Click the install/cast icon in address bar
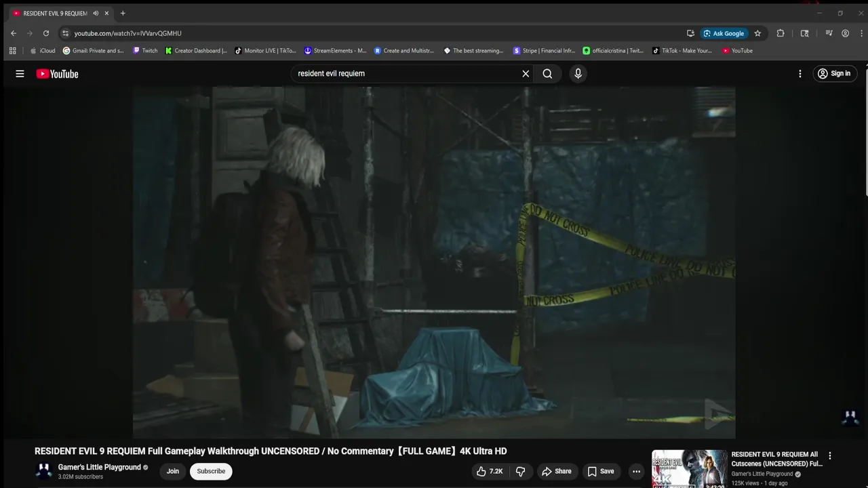Screen dimensions: 868x488 (x=690, y=33)
